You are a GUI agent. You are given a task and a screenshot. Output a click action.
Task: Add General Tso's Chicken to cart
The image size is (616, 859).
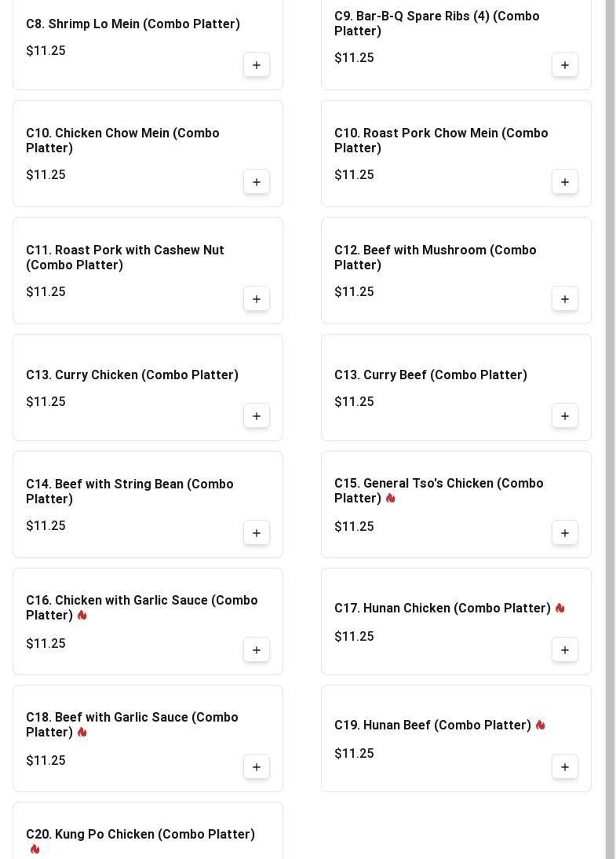565,533
